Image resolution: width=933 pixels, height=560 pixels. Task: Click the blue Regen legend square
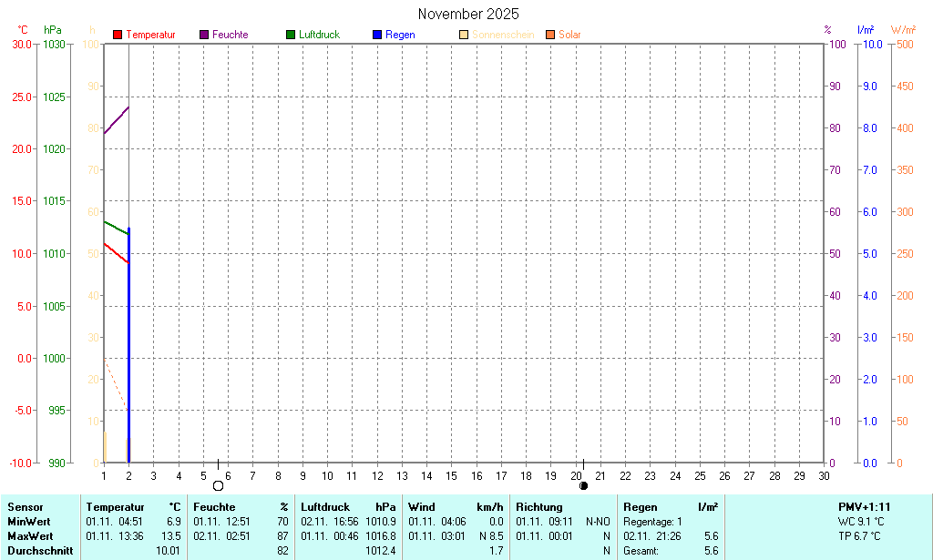[x=377, y=35]
